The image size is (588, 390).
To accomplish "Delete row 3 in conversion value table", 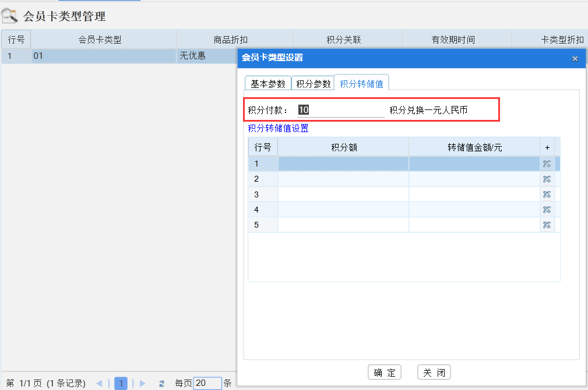I will [x=547, y=194].
